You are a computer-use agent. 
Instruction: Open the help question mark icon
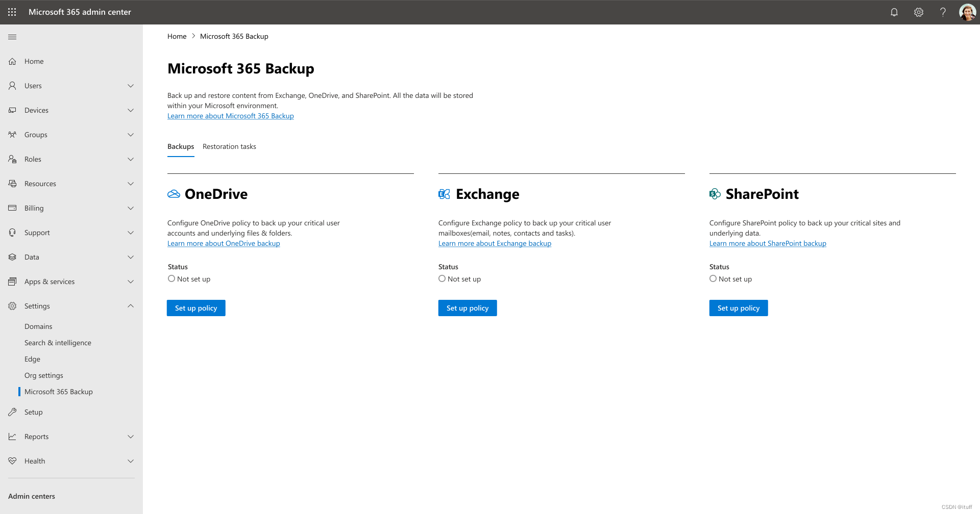point(943,12)
